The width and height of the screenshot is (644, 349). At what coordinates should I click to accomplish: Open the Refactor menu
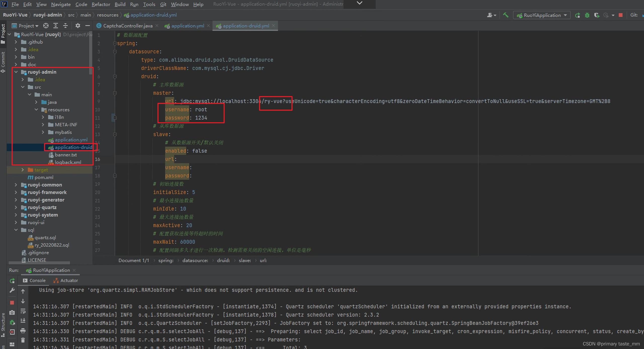click(x=101, y=4)
